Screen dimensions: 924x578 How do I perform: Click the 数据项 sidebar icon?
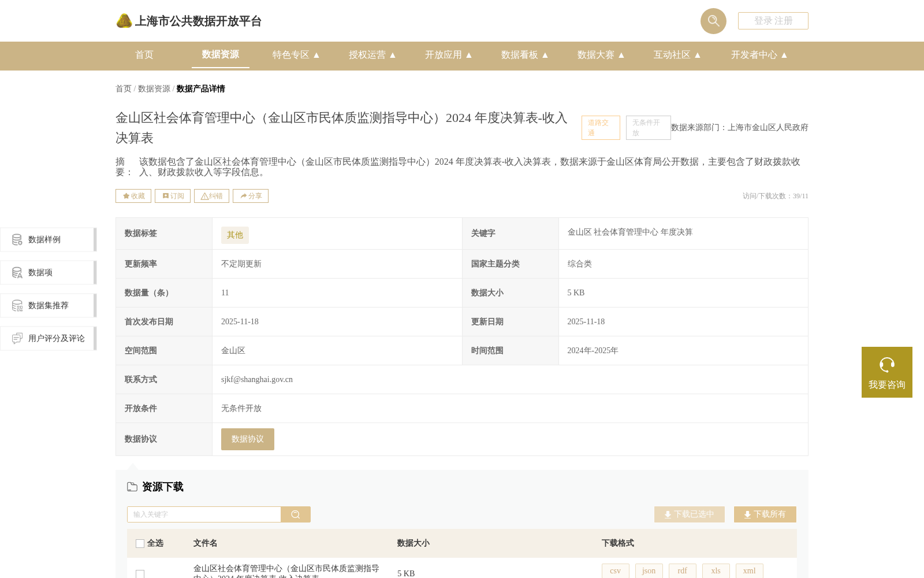point(17,272)
